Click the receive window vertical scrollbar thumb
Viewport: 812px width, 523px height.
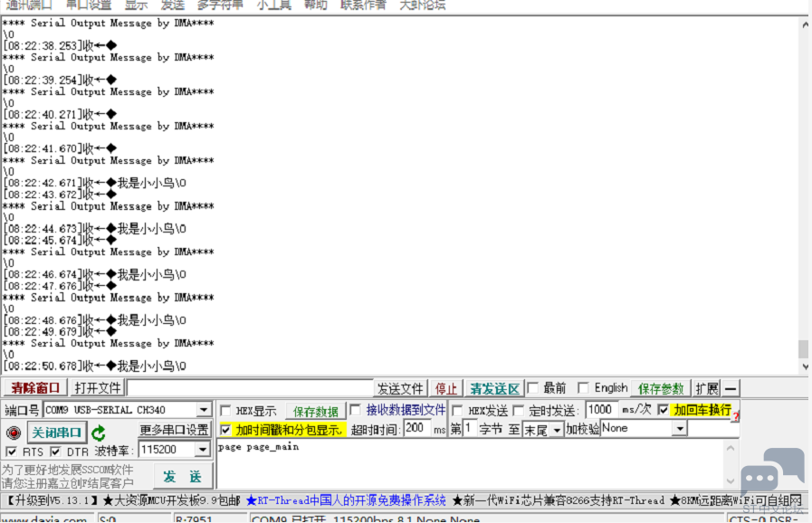pos(804,349)
